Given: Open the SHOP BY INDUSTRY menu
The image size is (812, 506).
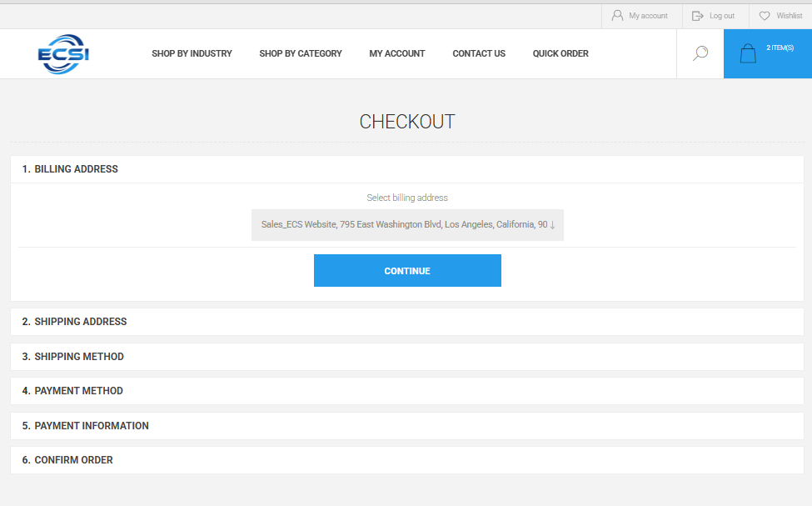Looking at the screenshot, I should (192, 53).
